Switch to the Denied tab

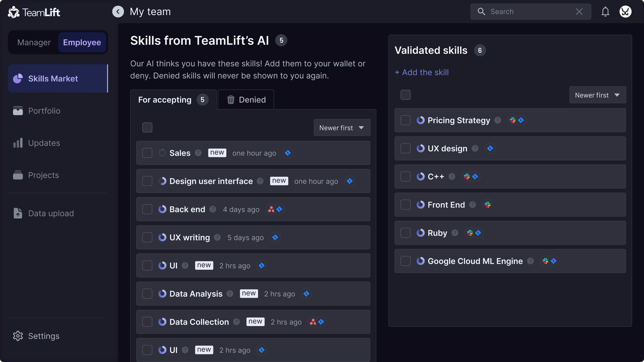click(x=246, y=100)
